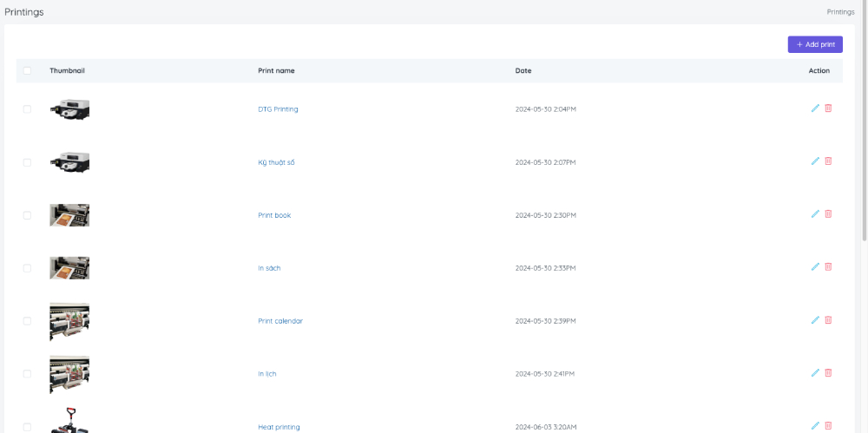Click the trash icon for Kỹ thuật số
Viewport: 868px width, 433px height.
828,161
